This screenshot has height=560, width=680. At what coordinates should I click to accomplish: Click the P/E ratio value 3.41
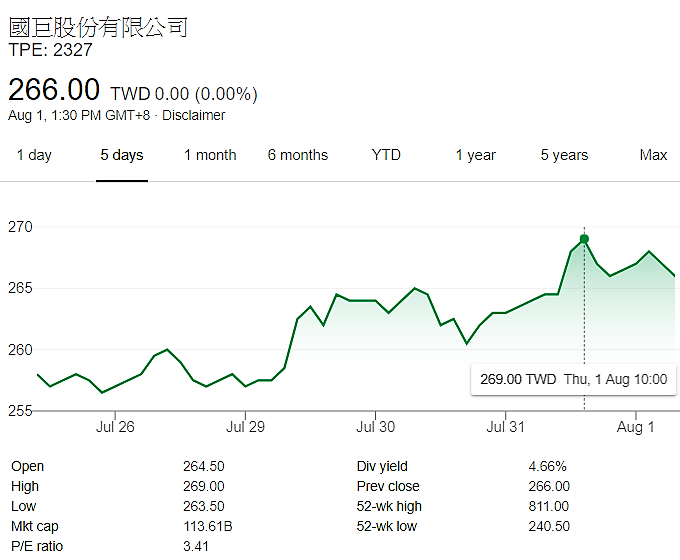point(196,546)
